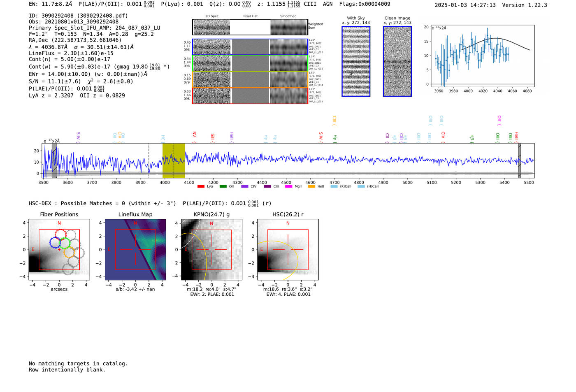
Task: Click the Flags:0x00004009 header text
Action: [x=365, y=4]
